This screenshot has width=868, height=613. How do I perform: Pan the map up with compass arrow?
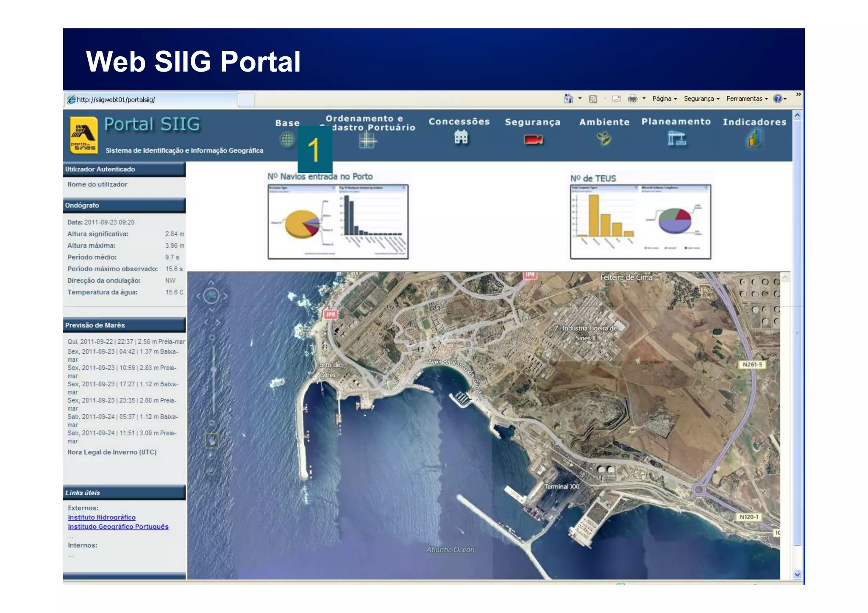(211, 283)
